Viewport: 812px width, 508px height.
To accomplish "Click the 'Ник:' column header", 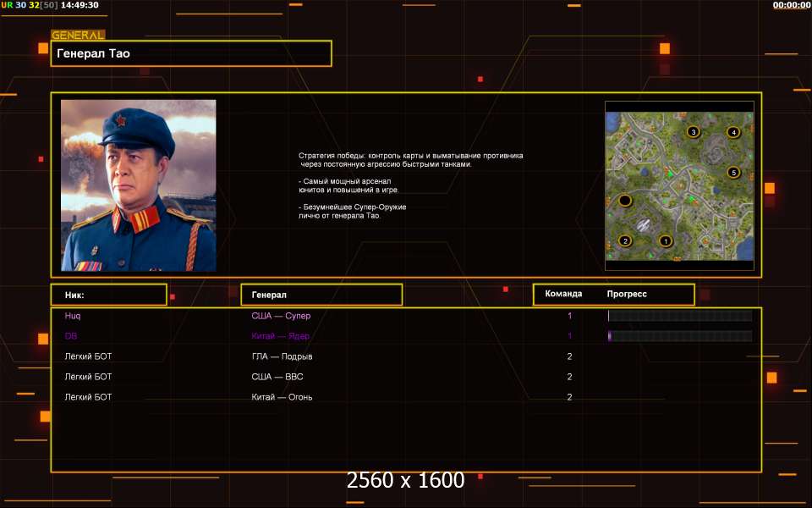I will click(x=108, y=295).
